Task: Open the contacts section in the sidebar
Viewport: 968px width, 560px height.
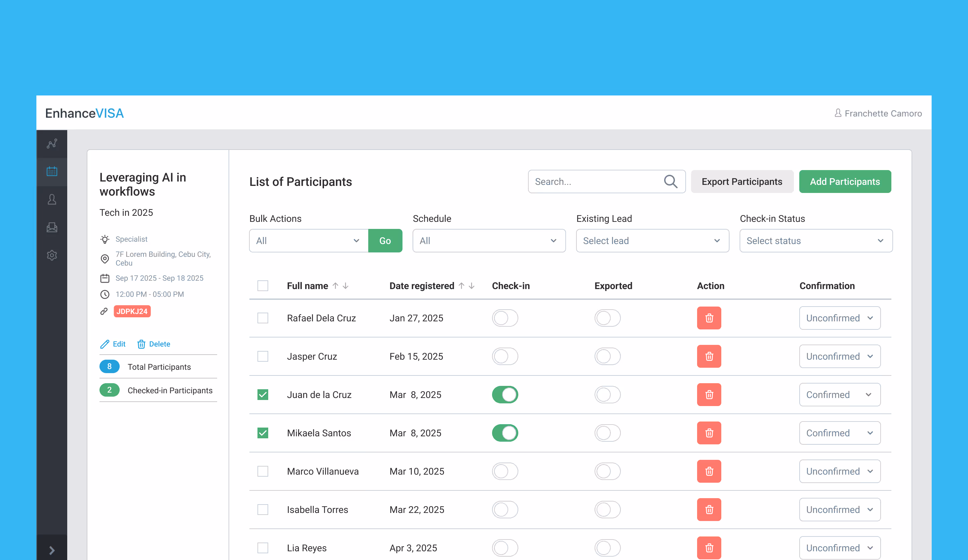Action: pos(52,199)
